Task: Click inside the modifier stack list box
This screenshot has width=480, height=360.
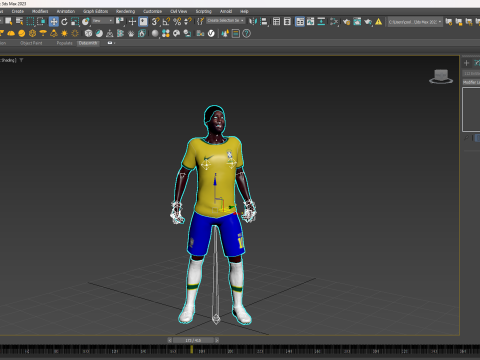Action: tap(471, 109)
